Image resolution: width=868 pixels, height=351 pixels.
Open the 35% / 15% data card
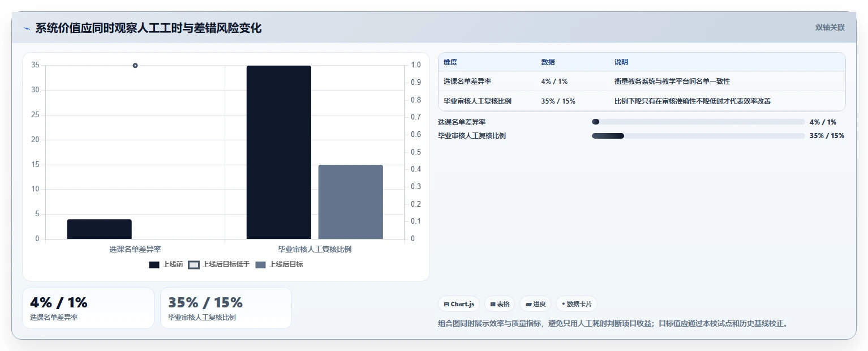click(x=226, y=308)
